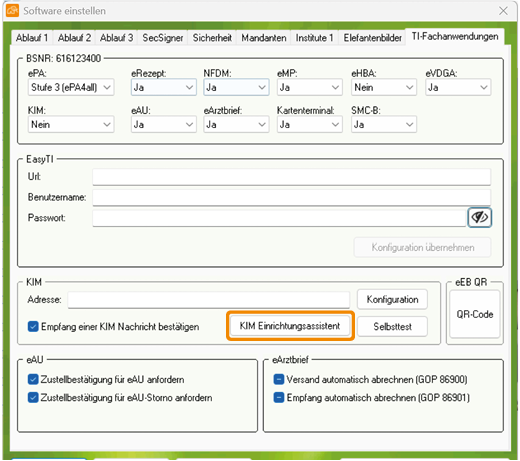
Task: Open the eArztbrief dropdown
Action: 236,124
